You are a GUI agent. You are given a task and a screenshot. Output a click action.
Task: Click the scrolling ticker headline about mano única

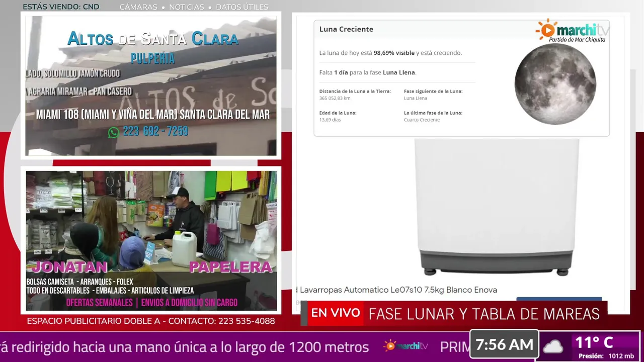[184, 347]
